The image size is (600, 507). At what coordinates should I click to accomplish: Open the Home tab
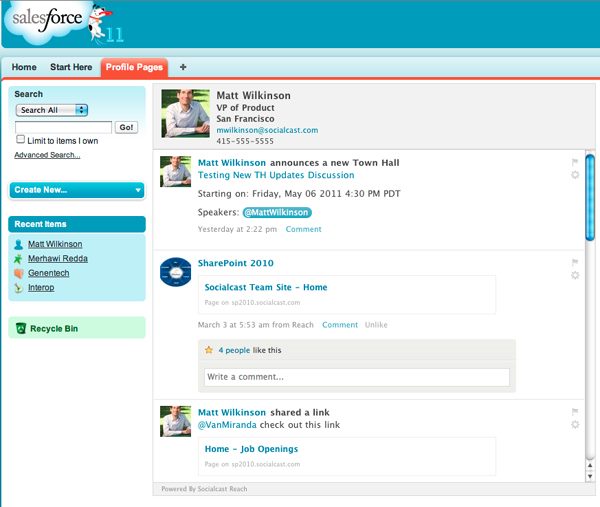pyautogui.click(x=24, y=67)
